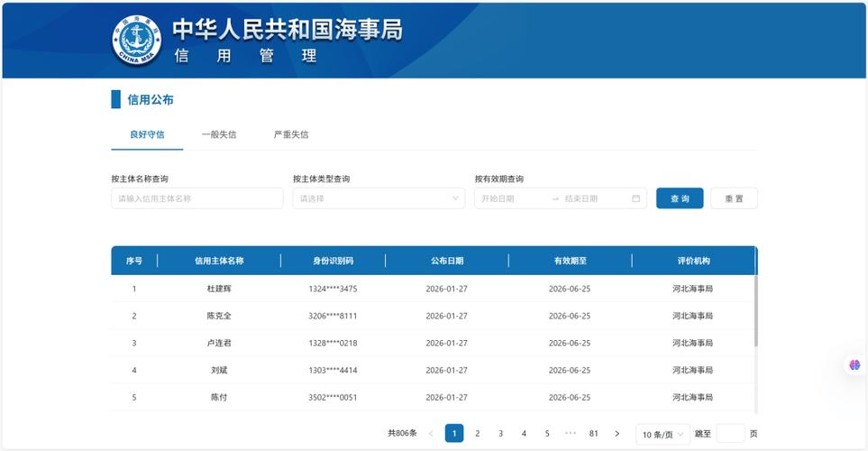Click ID code 1324****3475
The width and height of the screenshot is (868, 451).
pos(333,289)
